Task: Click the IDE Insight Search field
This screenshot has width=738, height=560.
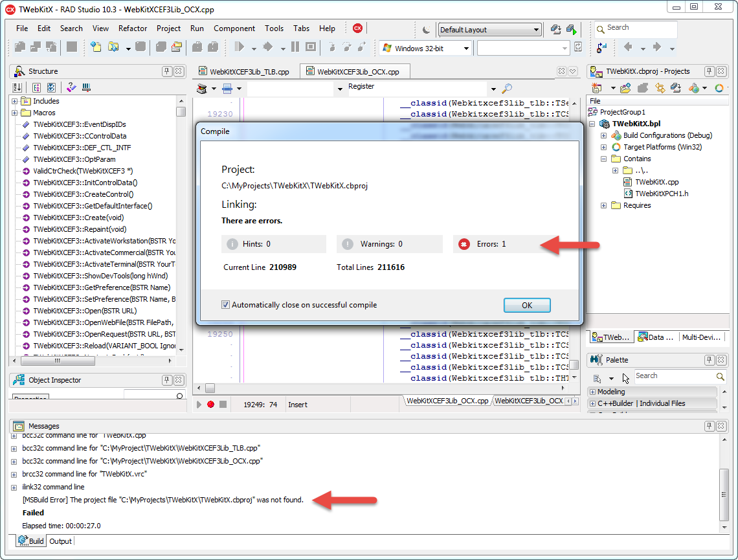Action: click(636, 28)
